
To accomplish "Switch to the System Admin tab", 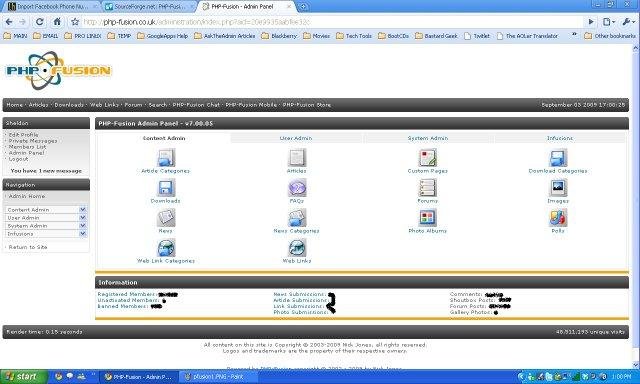I will [x=428, y=138].
